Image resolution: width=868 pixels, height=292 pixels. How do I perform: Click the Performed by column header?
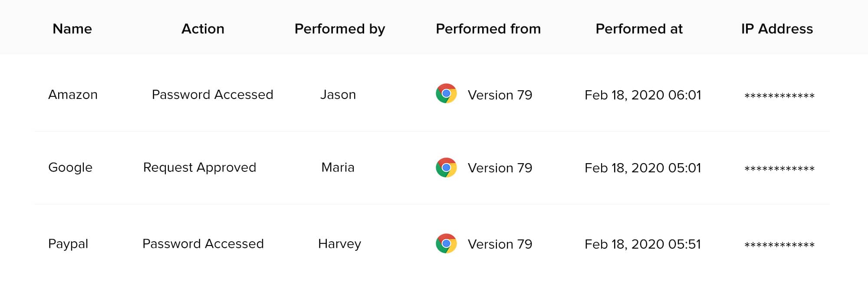(339, 29)
